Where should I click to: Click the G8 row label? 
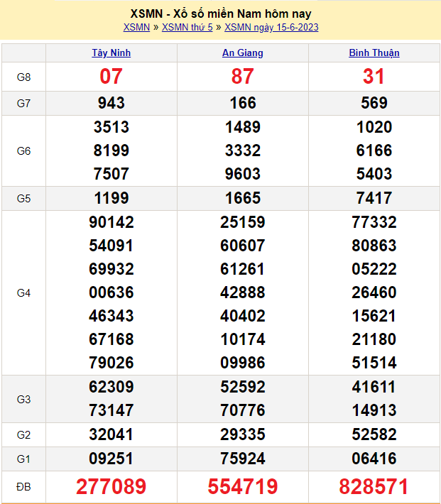tap(23, 77)
